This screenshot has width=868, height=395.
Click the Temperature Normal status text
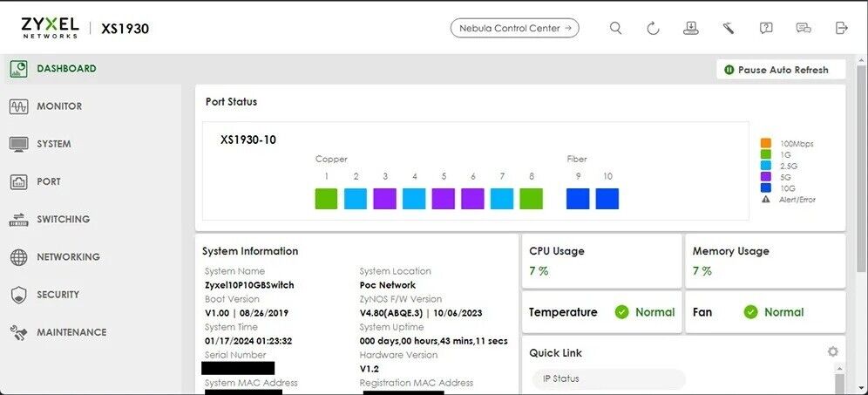654,312
